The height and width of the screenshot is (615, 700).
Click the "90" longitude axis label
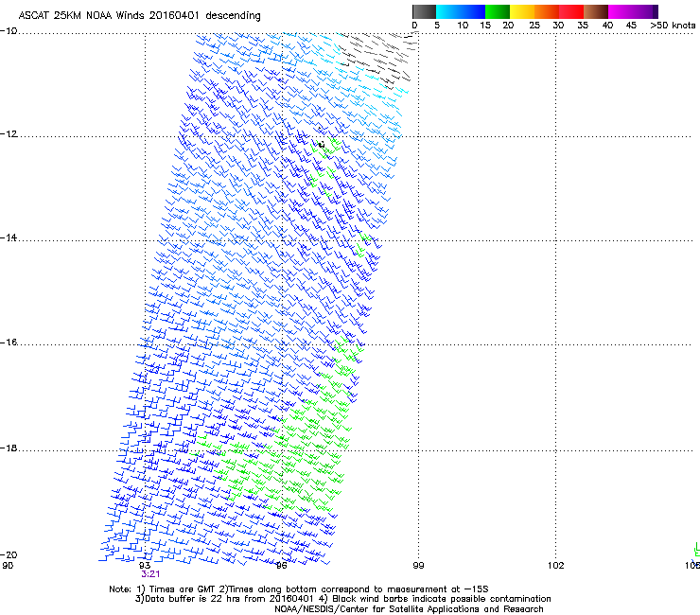(8, 566)
